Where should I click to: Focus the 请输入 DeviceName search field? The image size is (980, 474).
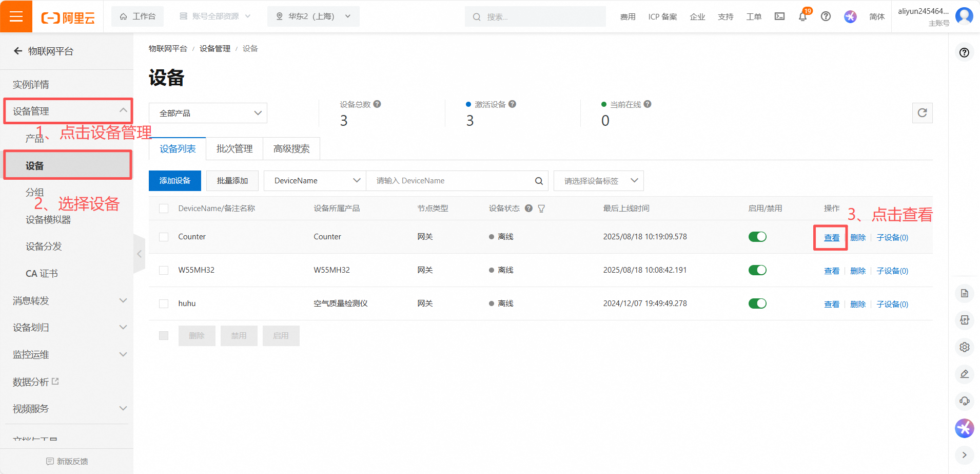[452, 181]
